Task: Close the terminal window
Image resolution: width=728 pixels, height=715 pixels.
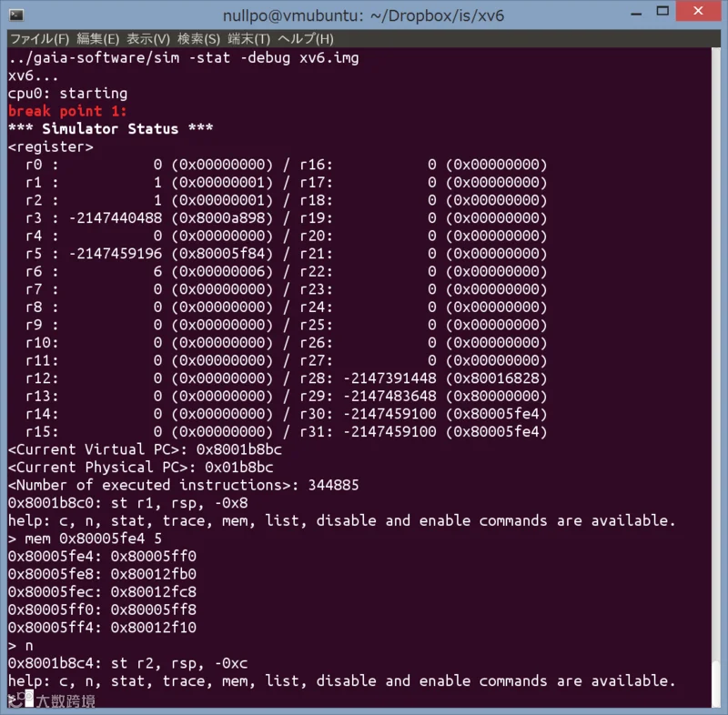Action: coord(698,11)
